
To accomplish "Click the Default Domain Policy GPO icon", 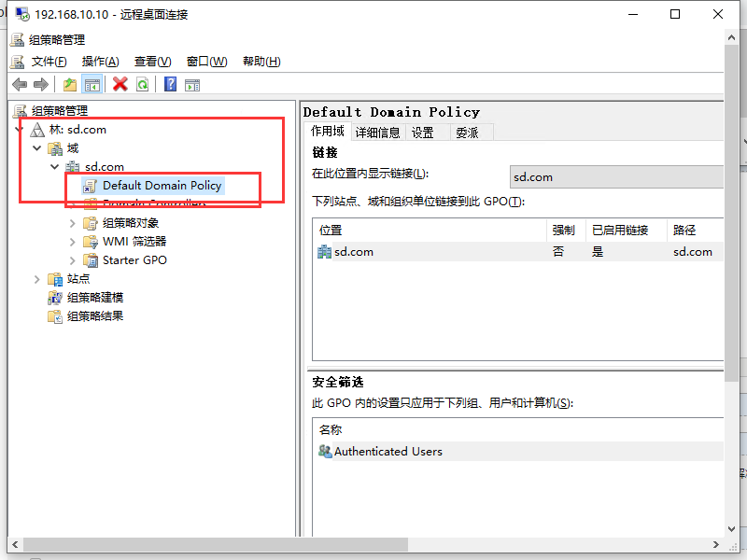I will point(90,186).
